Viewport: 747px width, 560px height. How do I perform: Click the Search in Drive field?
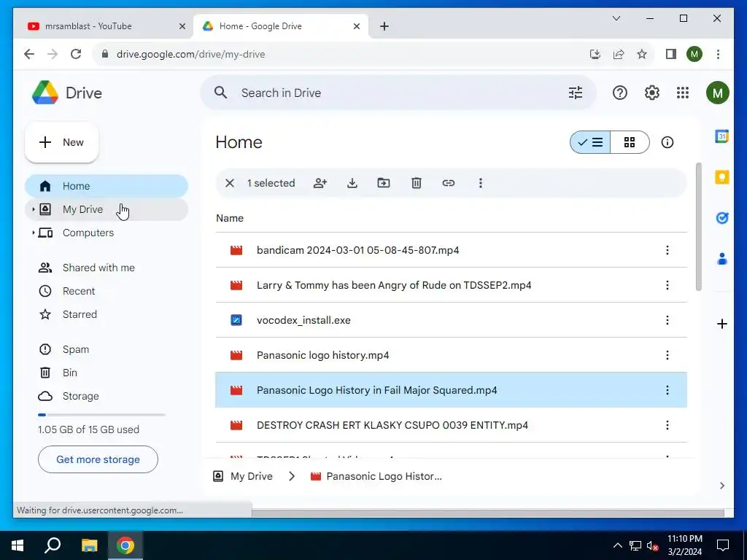coord(398,93)
